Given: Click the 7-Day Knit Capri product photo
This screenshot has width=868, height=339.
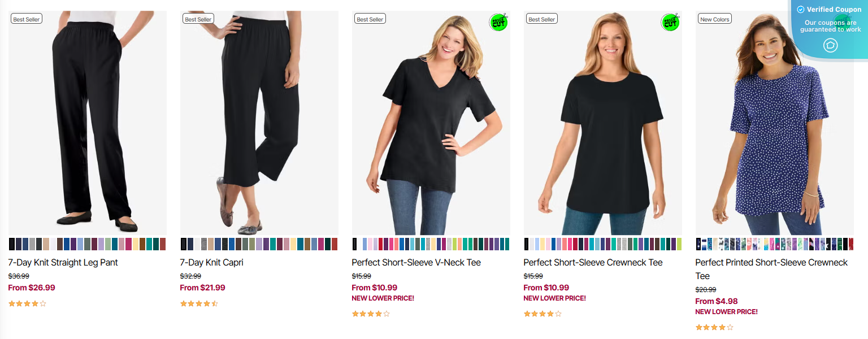Looking at the screenshot, I should [x=259, y=124].
